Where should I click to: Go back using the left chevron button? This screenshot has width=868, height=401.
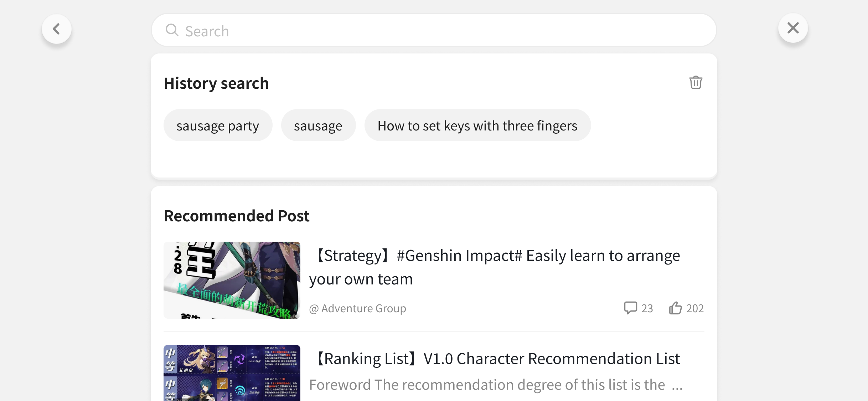56,29
